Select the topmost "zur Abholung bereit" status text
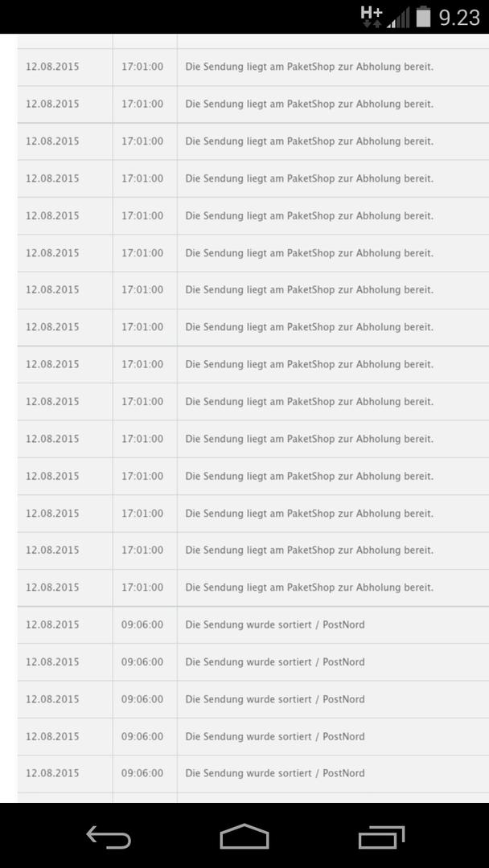The image size is (489, 868). [309, 67]
